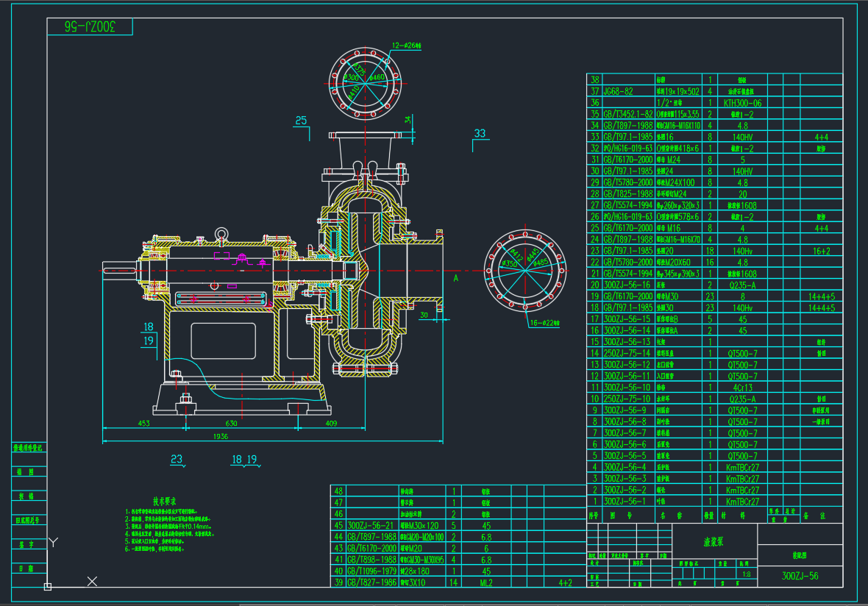Click the mirrored 300ZJ-56 title box
868x606 pixels.
click(90, 27)
